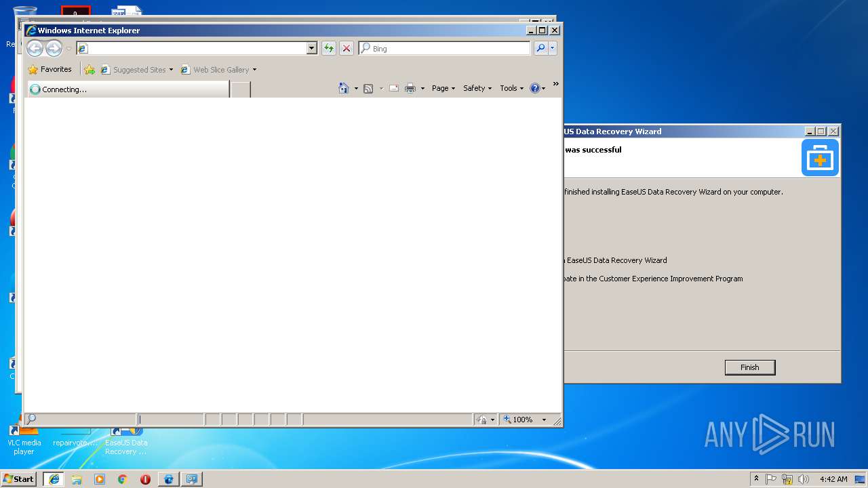Viewport: 868px width, 488px height.
Task: Click the RSS feeds icon
Action: tap(368, 88)
